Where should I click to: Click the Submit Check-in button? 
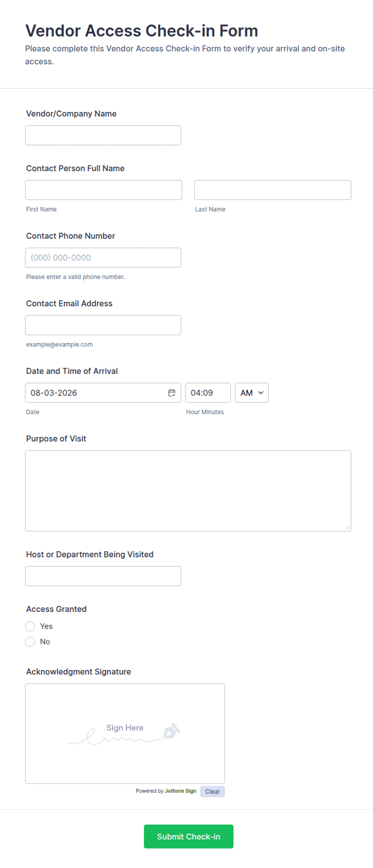pyautogui.click(x=189, y=836)
